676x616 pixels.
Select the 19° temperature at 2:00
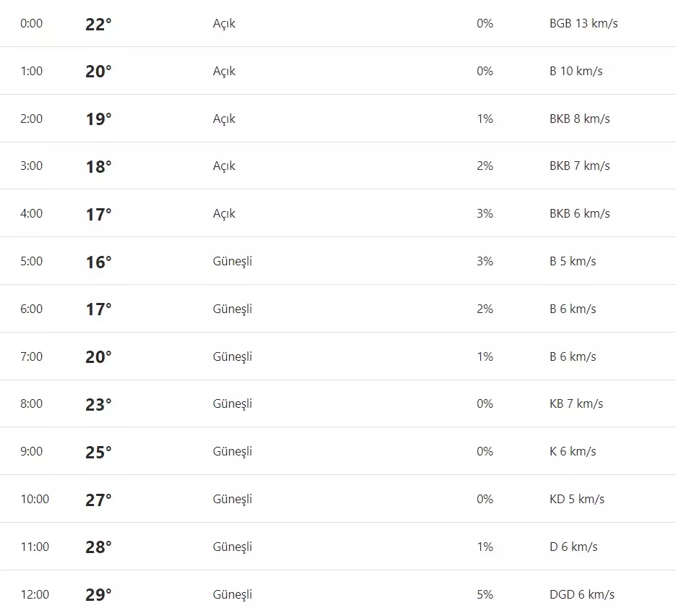tap(98, 119)
